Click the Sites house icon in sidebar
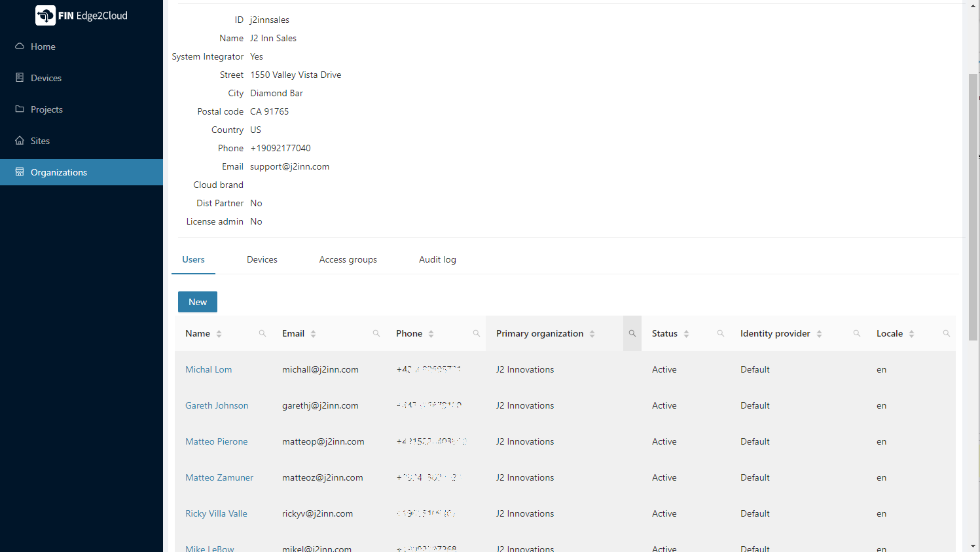This screenshot has width=980, height=552. point(20,141)
